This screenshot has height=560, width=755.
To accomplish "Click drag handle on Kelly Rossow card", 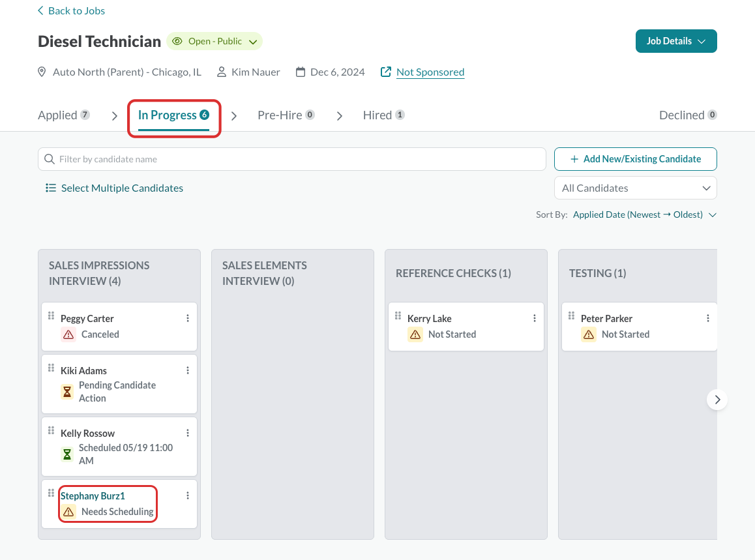I will (51, 430).
